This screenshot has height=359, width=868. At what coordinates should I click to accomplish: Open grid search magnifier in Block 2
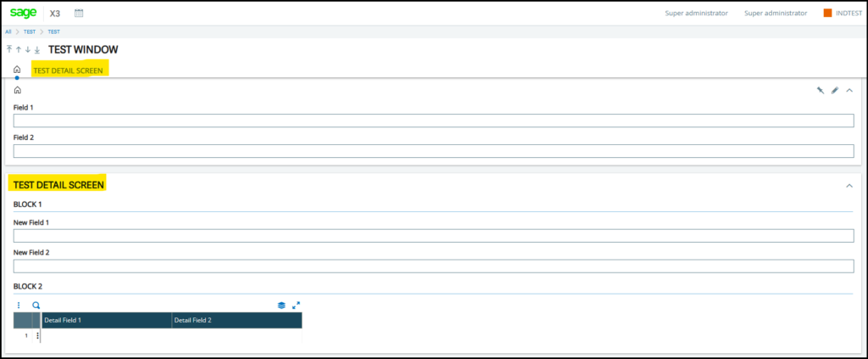tap(36, 305)
